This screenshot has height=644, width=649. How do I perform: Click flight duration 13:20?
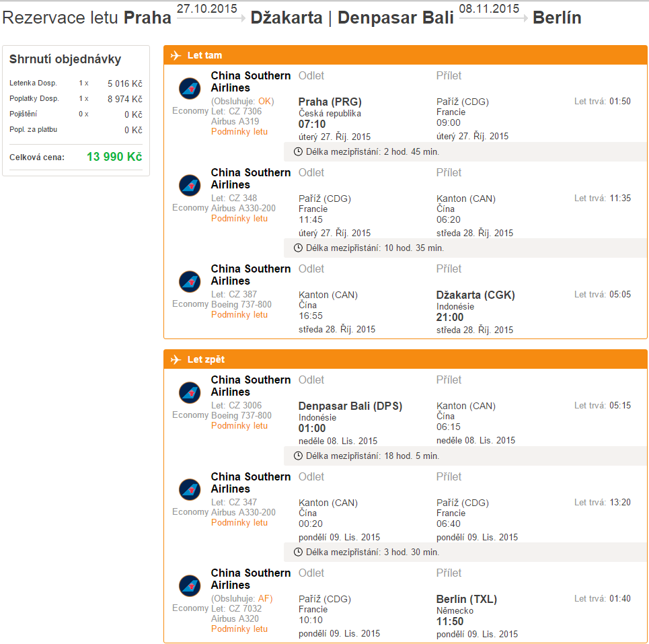click(620, 503)
